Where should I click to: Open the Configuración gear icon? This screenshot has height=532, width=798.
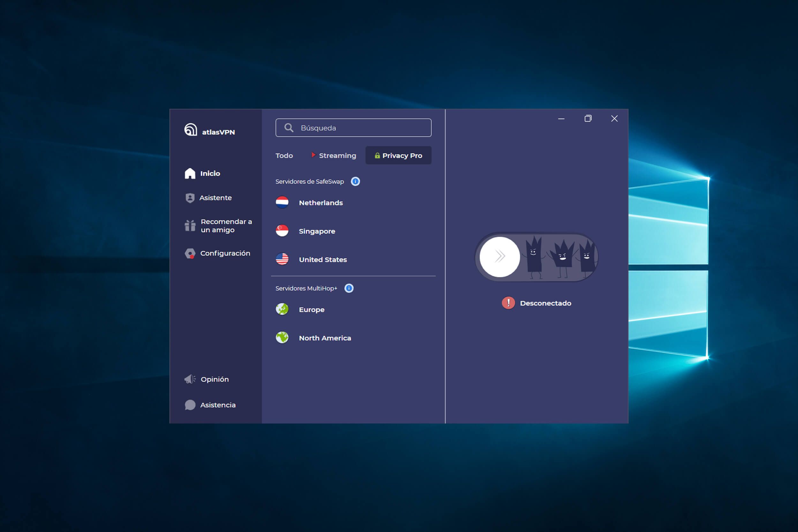click(x=190, y=253)
